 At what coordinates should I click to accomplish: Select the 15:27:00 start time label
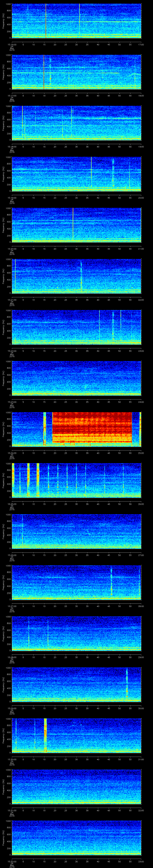12,606
